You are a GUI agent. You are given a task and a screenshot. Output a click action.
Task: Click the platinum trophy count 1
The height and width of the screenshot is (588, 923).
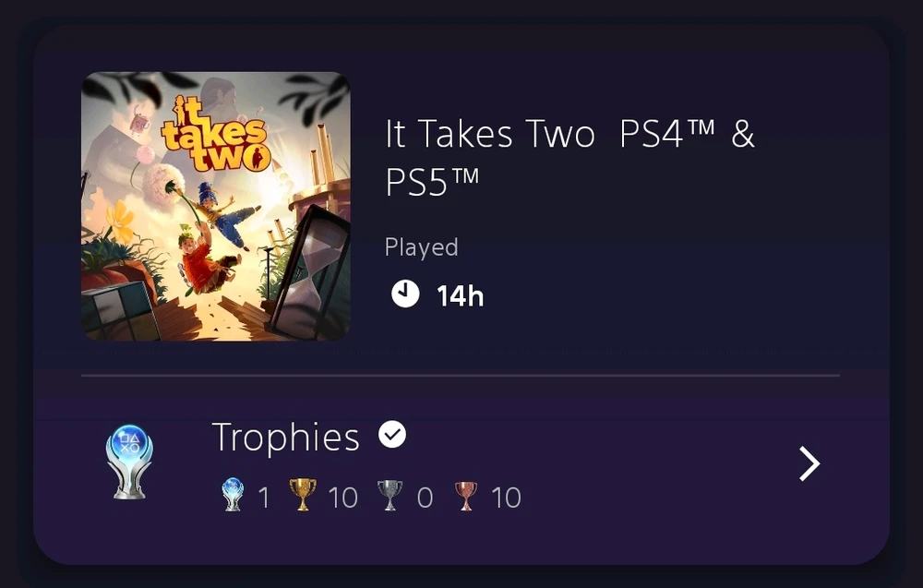pos(264,498)
